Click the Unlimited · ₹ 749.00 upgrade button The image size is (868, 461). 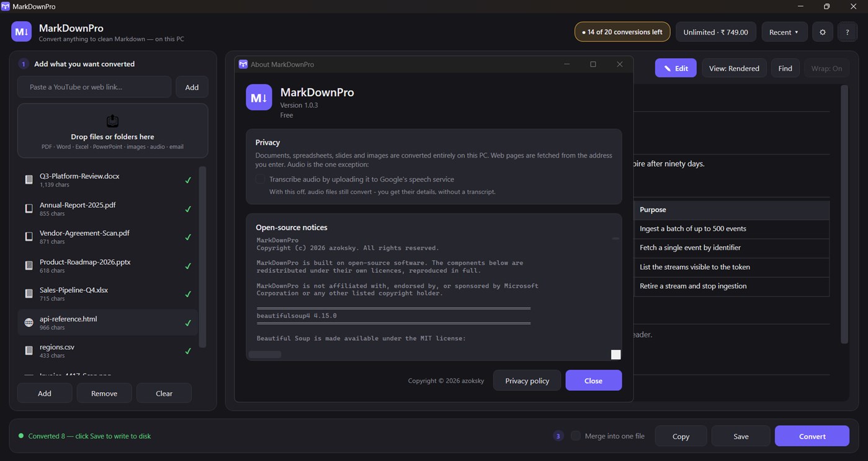[715, 32]
